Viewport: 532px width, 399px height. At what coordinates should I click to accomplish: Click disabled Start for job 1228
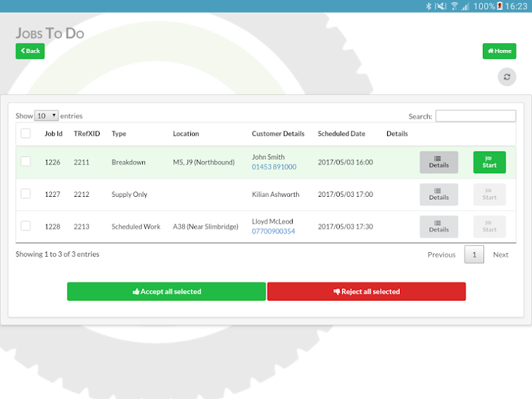click(x=490, y=226)
